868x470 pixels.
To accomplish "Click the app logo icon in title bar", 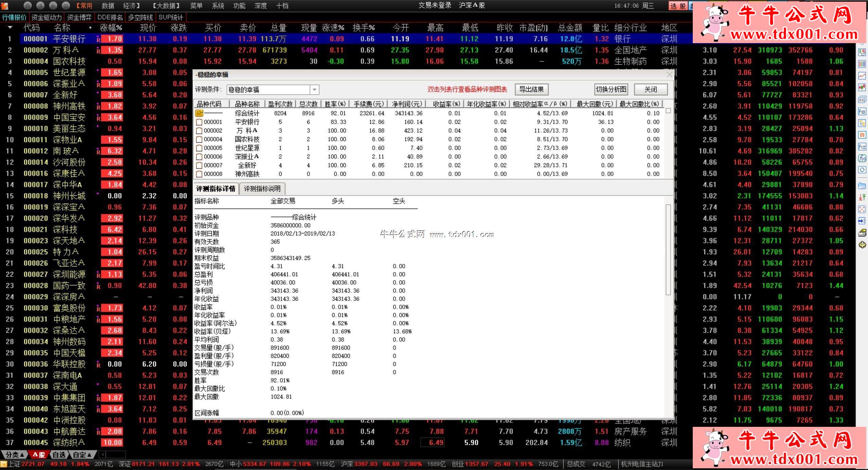I will click(5, 5).
